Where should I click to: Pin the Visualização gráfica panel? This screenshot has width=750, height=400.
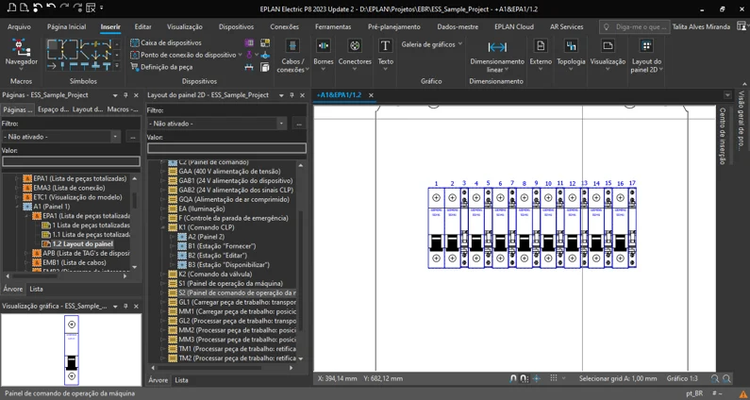click(x=126, y=306)
